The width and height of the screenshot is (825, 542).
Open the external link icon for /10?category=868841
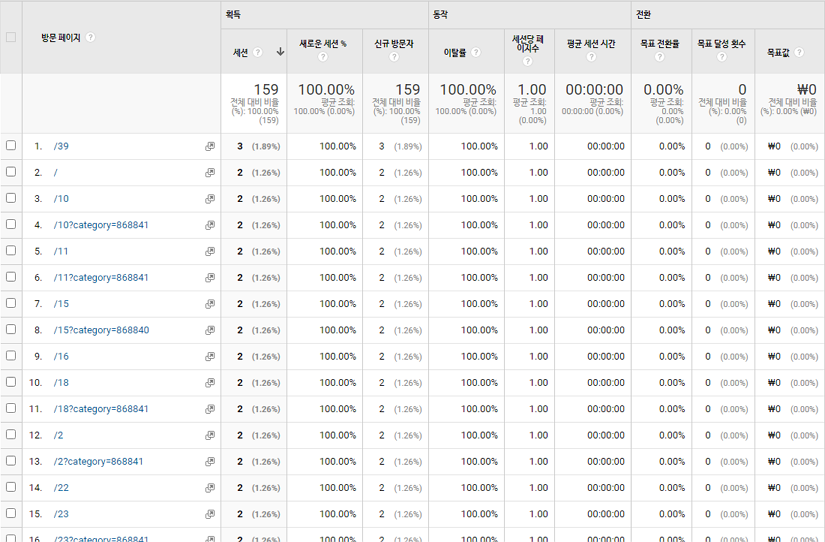(x=210, y=225)
